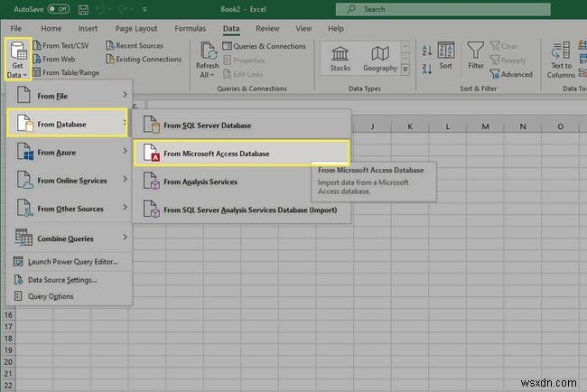Open the Get Data dropdown button
This screenshot has height=392, width=587.
[17, 59]
